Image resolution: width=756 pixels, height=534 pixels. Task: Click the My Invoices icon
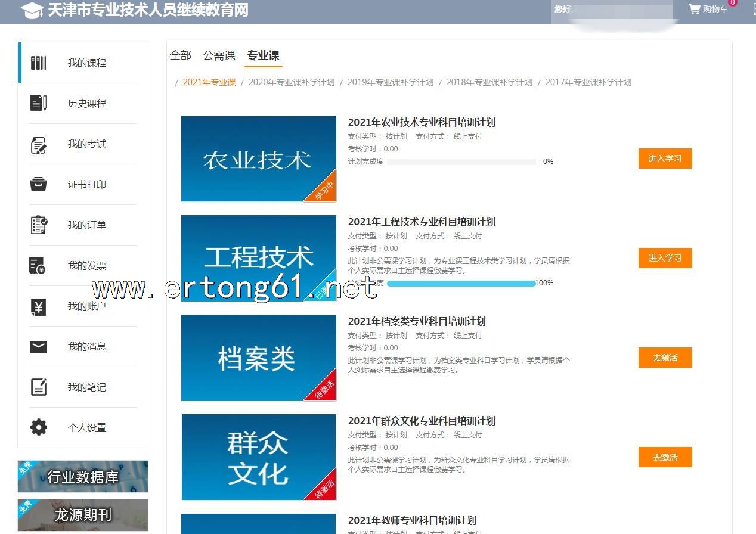pos(39,266)
